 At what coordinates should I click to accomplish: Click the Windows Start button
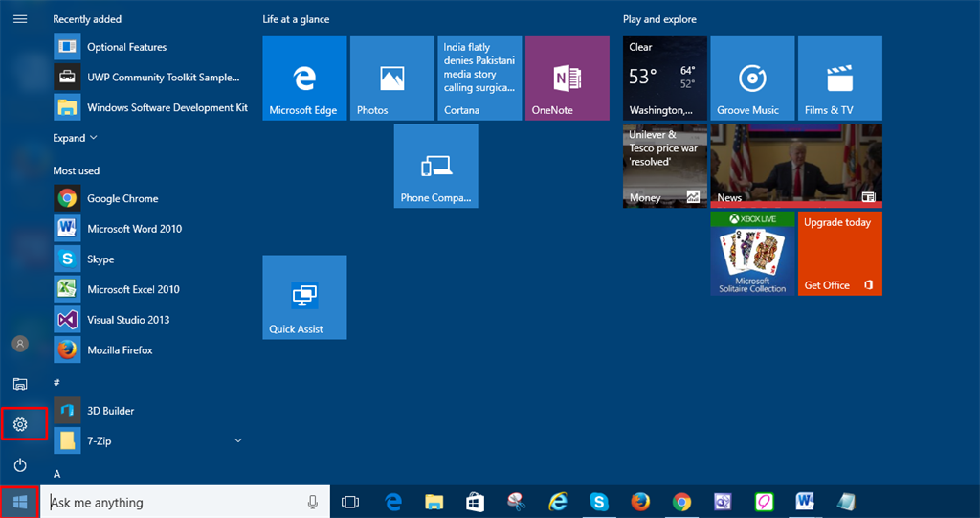(x=20, y=502)
